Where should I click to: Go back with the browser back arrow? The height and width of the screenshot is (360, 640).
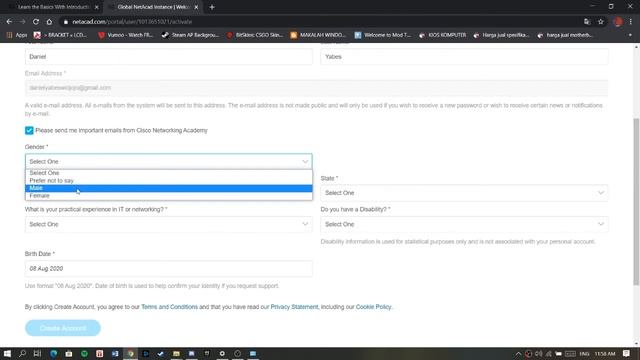pyautogui.click(x=9, y=22)
